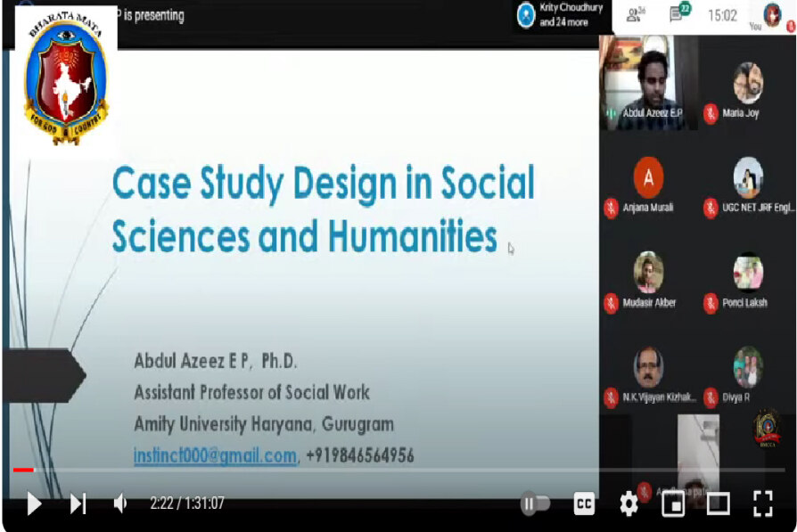Image resolution: width=797 pixels, height=532 pixels.
Task: Click muted mic icon beside Maria Joy
Action: [x=711, y=113]
